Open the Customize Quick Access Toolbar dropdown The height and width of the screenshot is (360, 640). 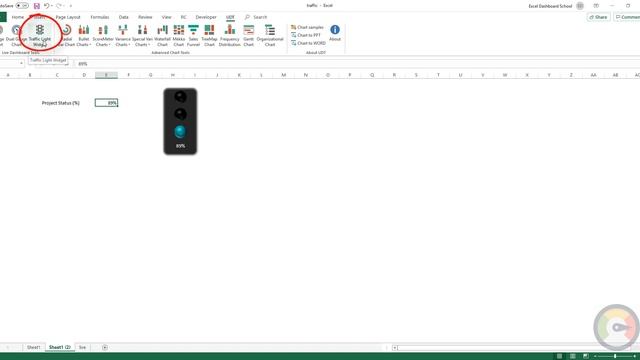[x=71, y=6]
